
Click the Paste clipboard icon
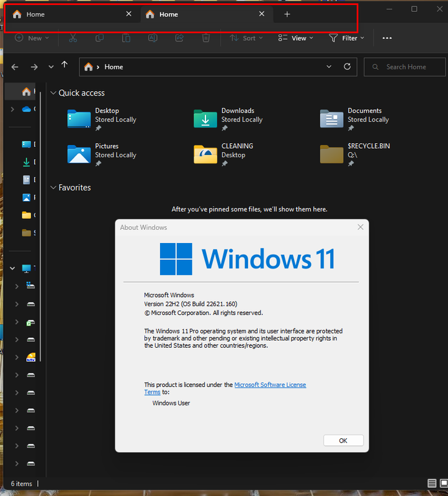tap(126, 38)
